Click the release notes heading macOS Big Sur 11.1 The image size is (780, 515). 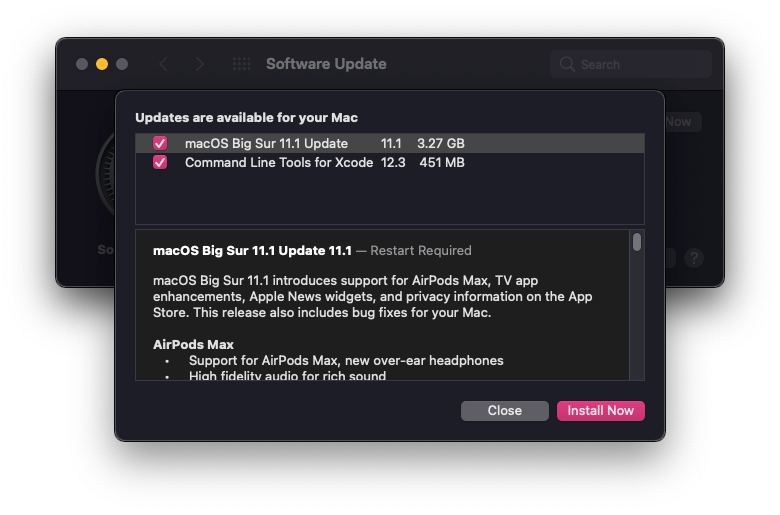coord(252,250)
